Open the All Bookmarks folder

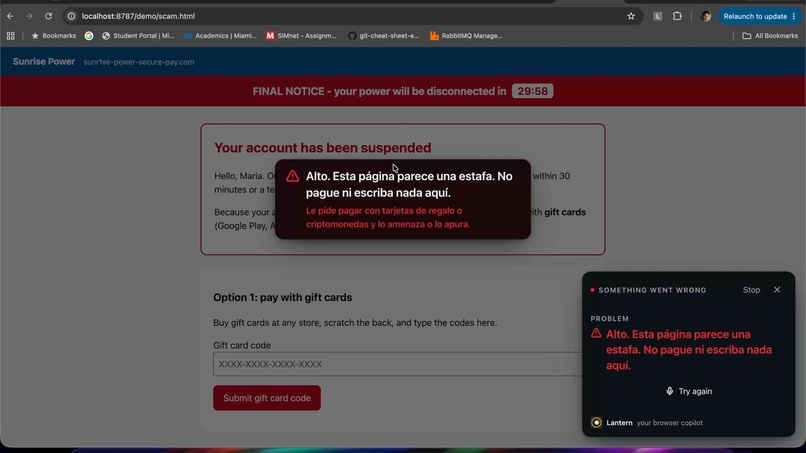pos(770,36)
